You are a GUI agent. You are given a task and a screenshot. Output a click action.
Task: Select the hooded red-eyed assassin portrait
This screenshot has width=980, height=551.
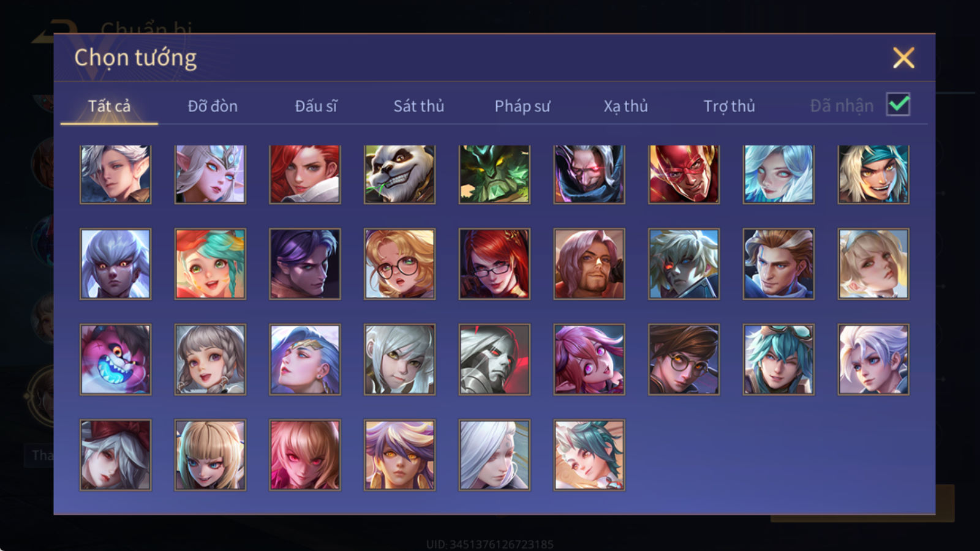(589, 174)
